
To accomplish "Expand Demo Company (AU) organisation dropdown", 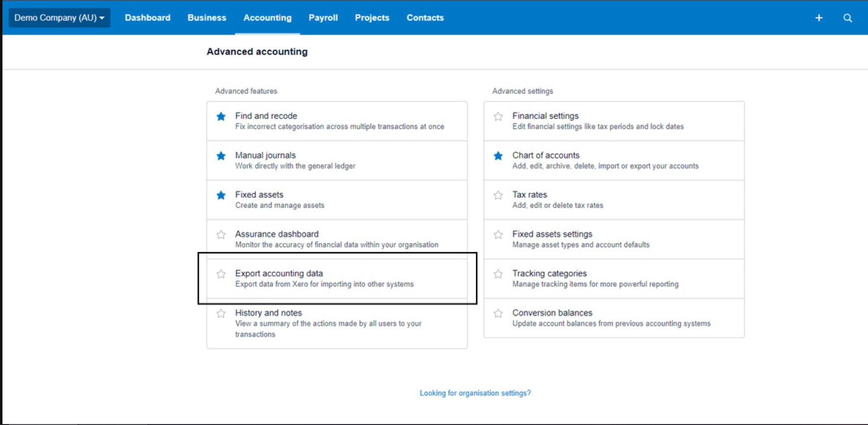I will click(x=59, y=18).
